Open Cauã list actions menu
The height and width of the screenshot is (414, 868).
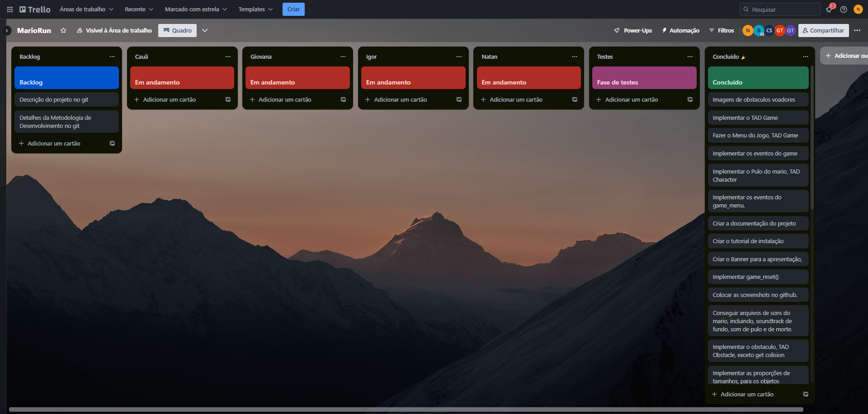[x=228, y=56]
